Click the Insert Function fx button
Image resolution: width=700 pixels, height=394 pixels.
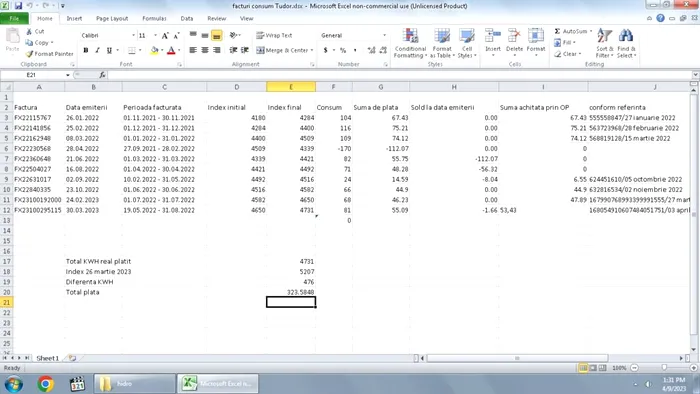pyautogui.click(x=102, y=75)
